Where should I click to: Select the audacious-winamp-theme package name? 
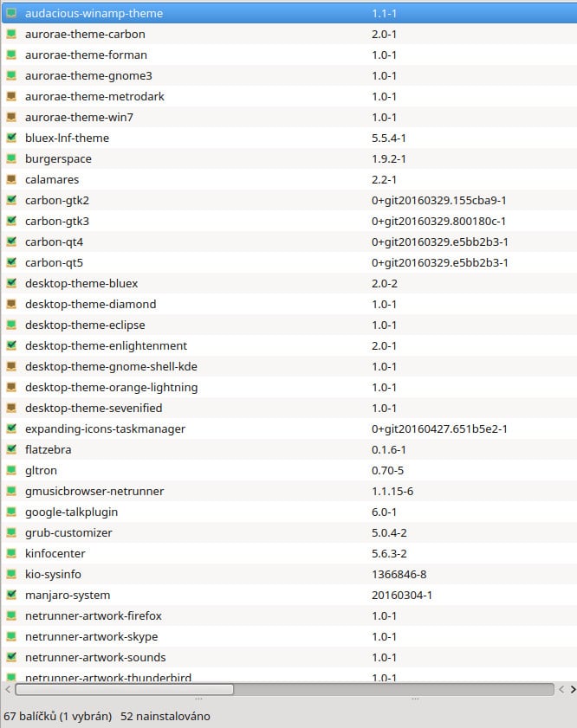point(94,14)
